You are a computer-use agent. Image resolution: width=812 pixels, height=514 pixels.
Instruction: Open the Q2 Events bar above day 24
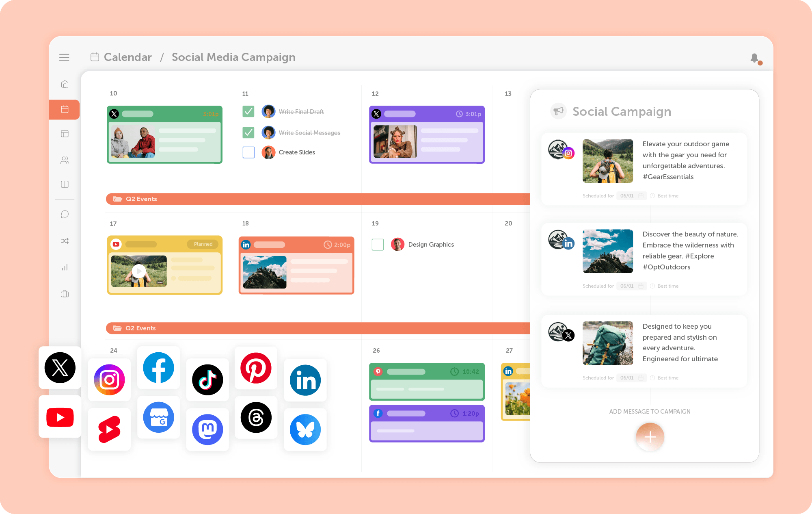point(318,328)
